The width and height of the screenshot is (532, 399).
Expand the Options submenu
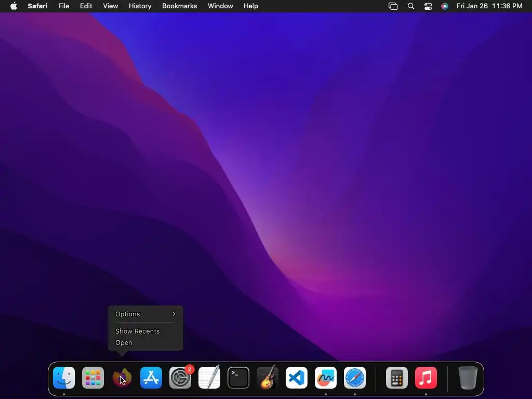coord(145,314)
